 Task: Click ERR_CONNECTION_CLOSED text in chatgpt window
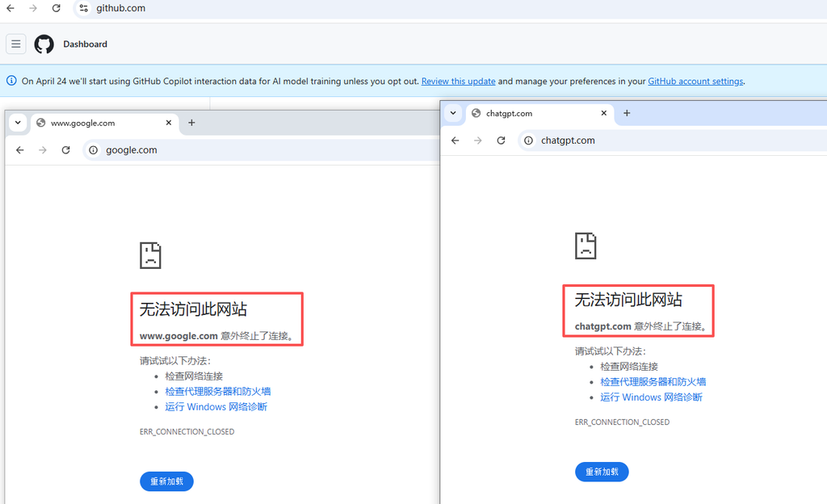coord(622,422)
